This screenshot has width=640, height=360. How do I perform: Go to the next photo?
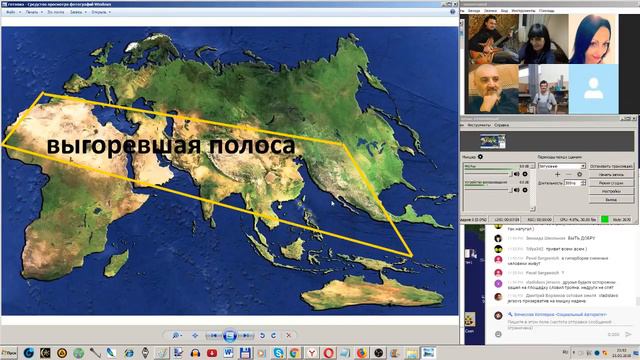[x=246, y=336]
